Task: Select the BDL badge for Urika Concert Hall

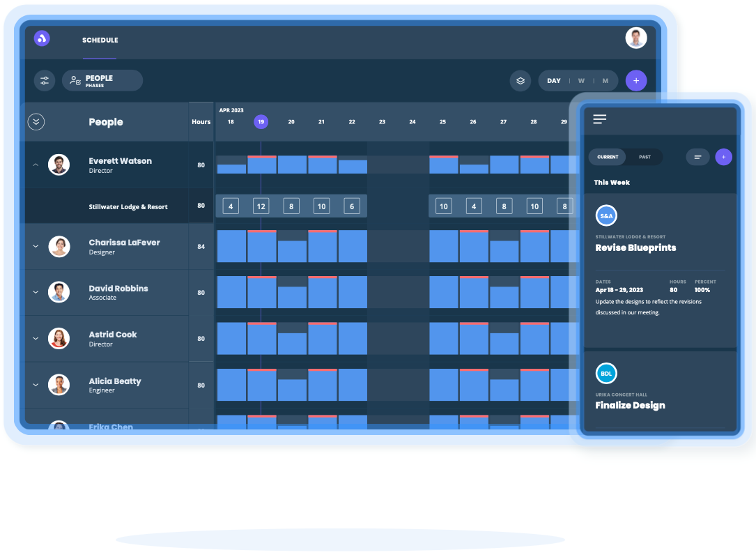Action: tap(606, 373)
